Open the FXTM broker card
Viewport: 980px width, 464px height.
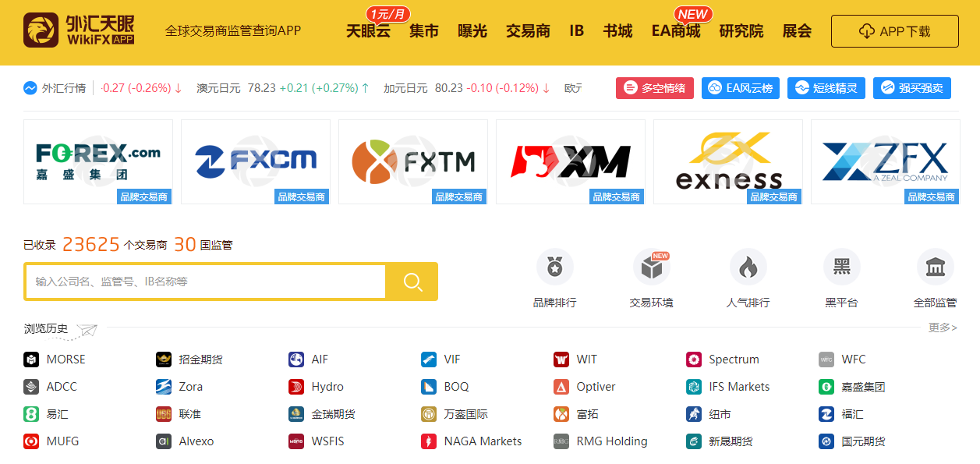point(413,161)
